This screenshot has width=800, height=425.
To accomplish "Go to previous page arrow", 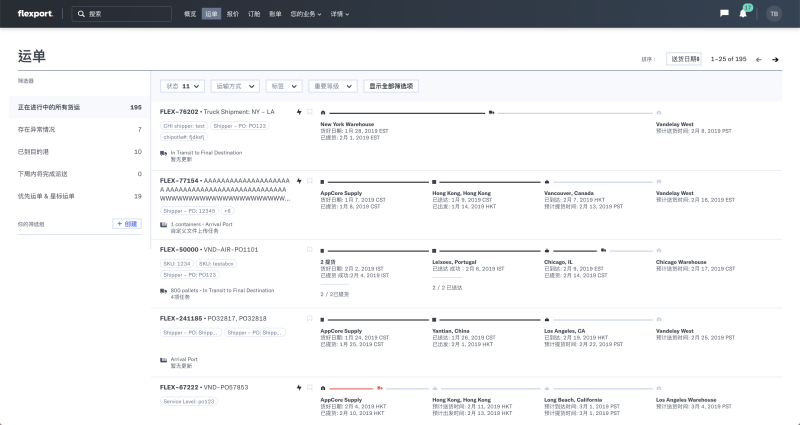I will pos(759,59).
